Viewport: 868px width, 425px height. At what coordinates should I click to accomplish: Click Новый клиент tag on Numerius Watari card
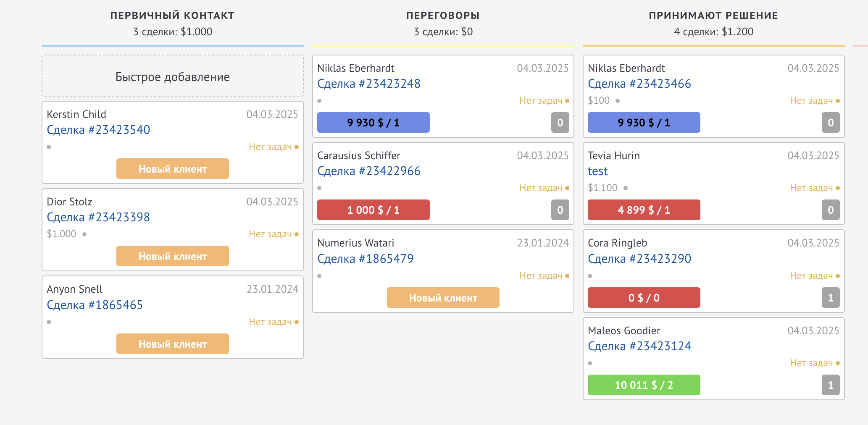coord(443,298)
